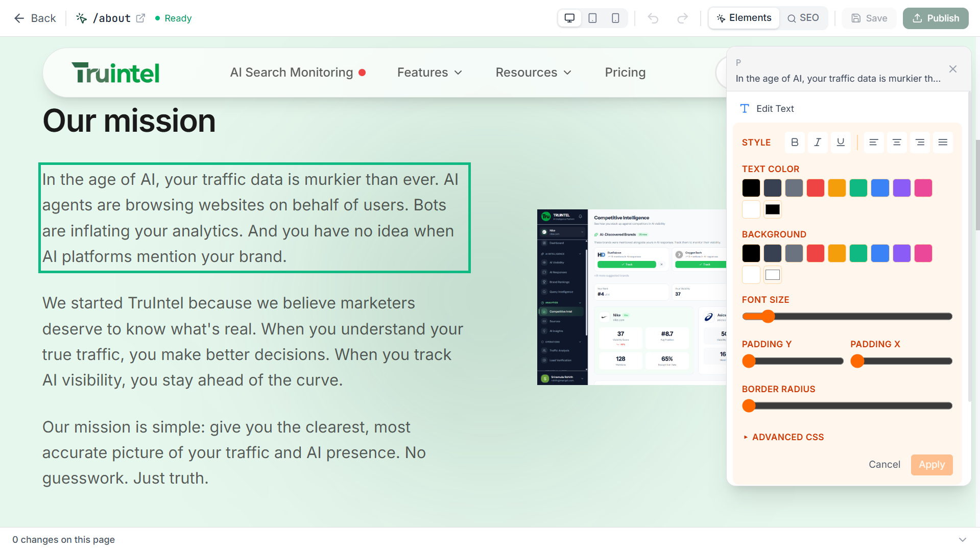Click the Edit Text icon in panel
The height and width of the screenshot is (551, 980).
[744, 108]
